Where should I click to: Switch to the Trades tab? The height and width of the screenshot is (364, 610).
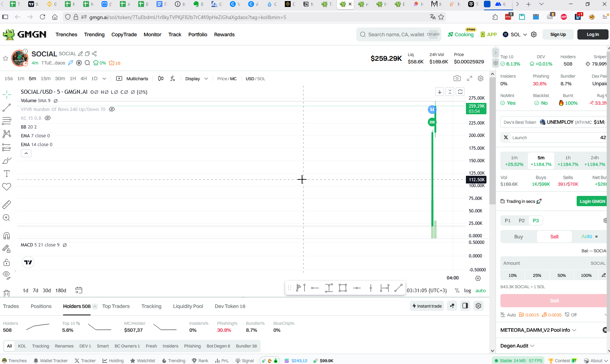(11, 306)
